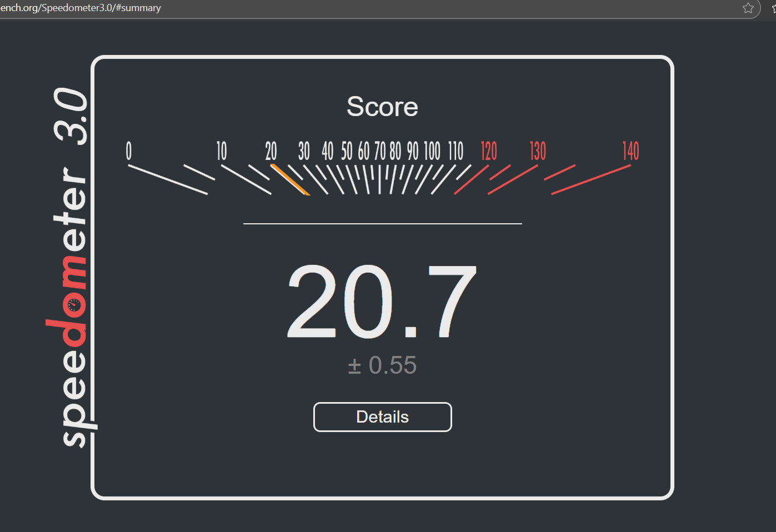Click the gauge label 0
Image resolution: width=776 pixels, height=532 pixels.
tap(129, 151)
